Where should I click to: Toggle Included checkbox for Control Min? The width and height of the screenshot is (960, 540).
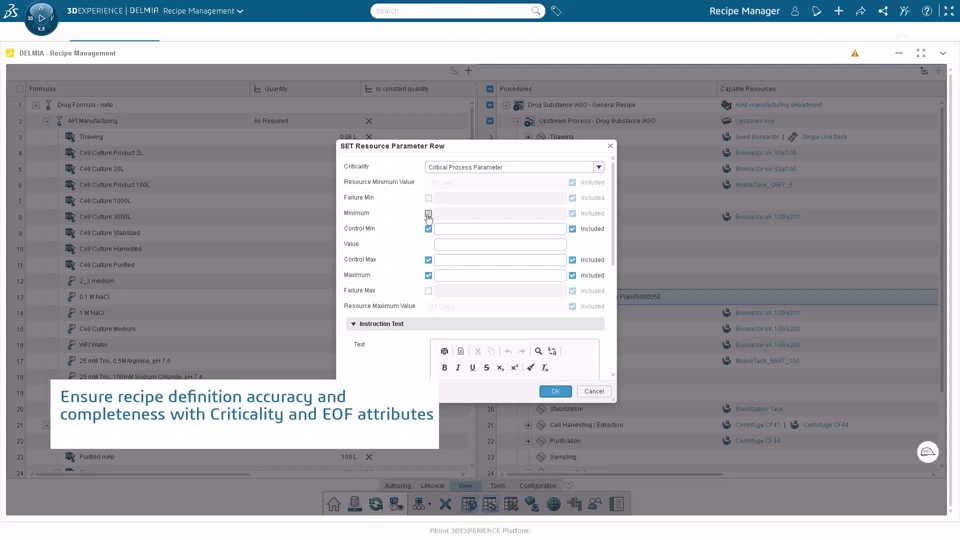pyautogui.click(x=572, y=228)
